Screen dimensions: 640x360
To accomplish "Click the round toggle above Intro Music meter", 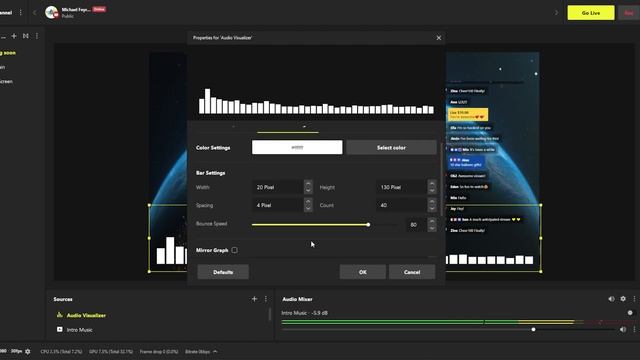I will click(630, 313).
